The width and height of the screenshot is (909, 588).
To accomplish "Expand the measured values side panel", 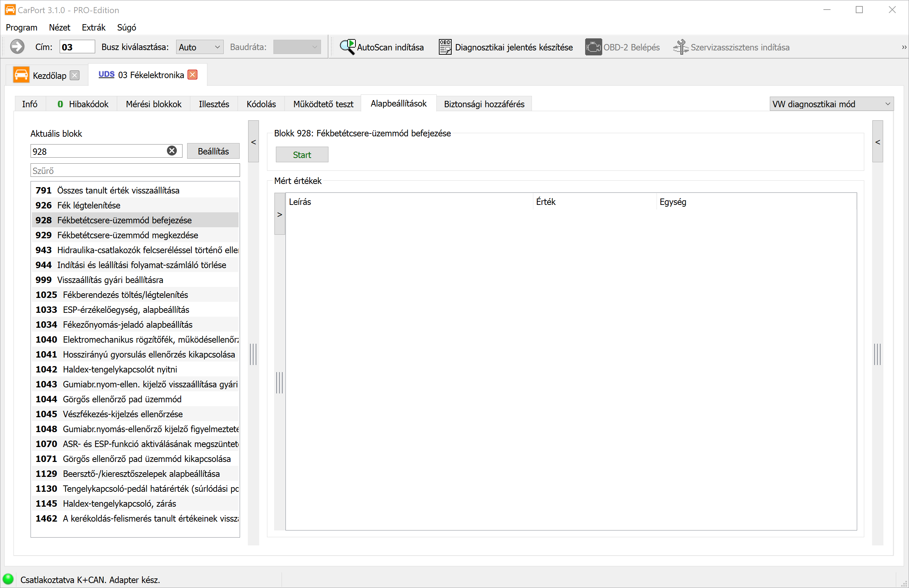I will pos(280,214).
